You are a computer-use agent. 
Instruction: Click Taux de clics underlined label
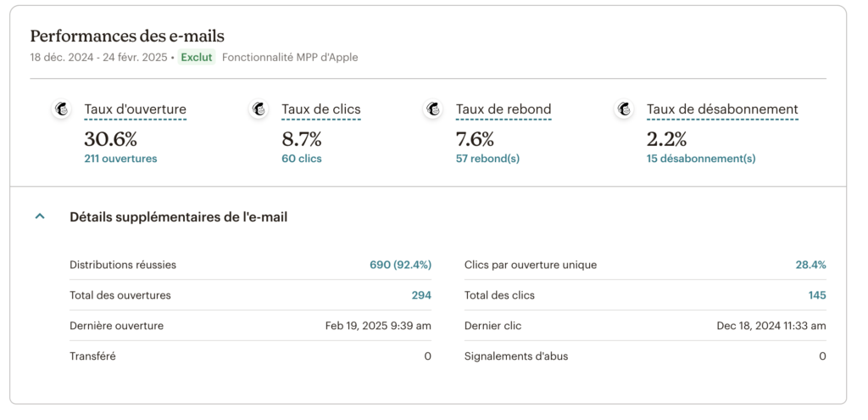click(x=321, y=109)
